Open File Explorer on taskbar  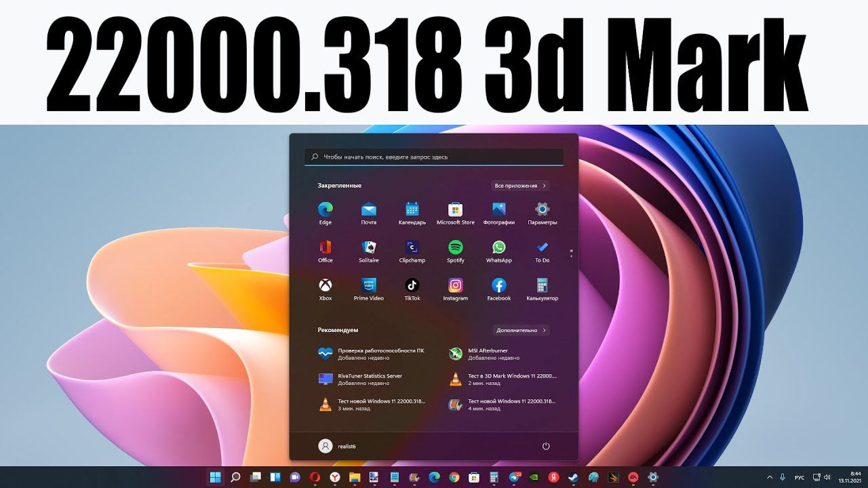[x=355, y=477]
